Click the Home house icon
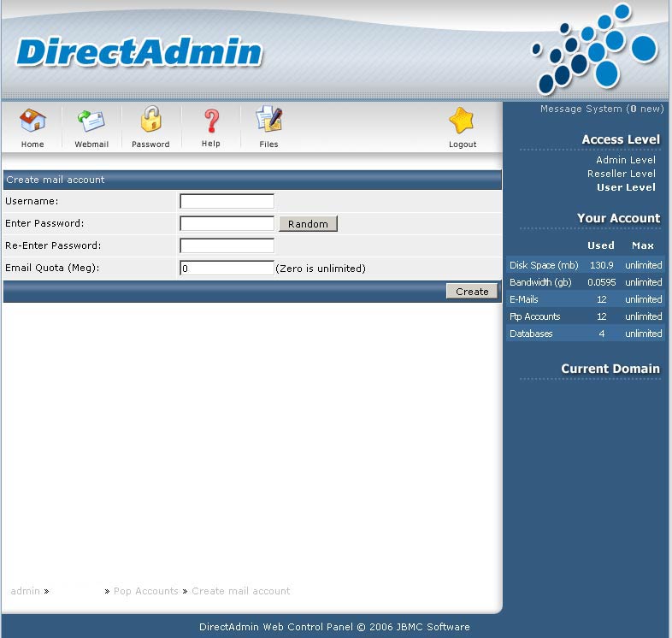Image resolution: width=672 pixels, height=638 pixels. pyautogui.click(x=32, y=121)
